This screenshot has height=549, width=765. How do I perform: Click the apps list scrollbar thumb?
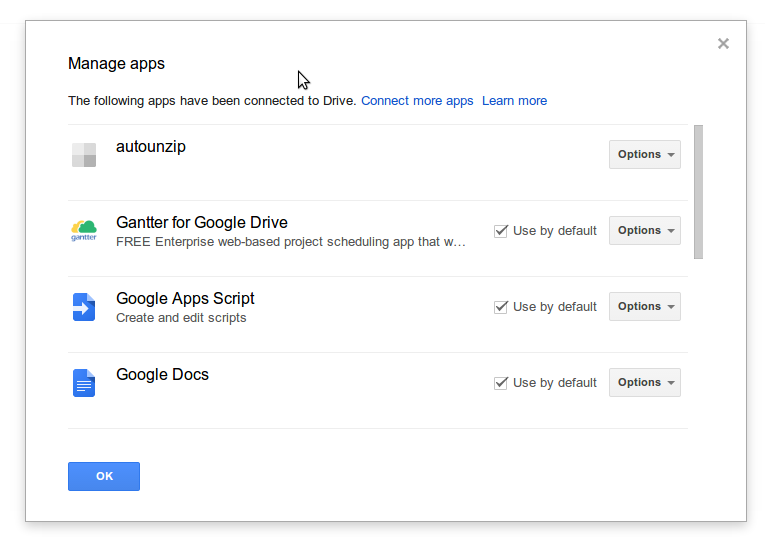(699, 192)
